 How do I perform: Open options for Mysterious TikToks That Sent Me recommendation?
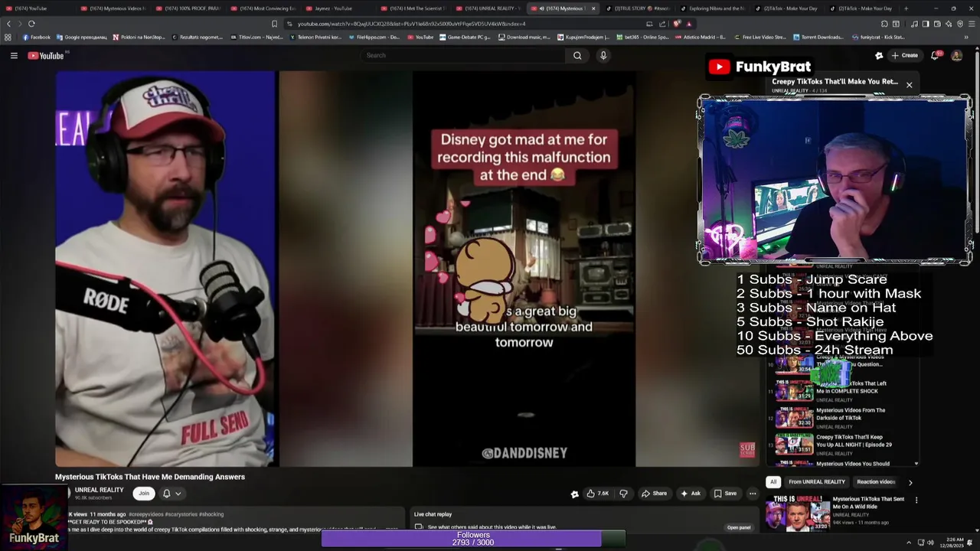coord(916,500)
